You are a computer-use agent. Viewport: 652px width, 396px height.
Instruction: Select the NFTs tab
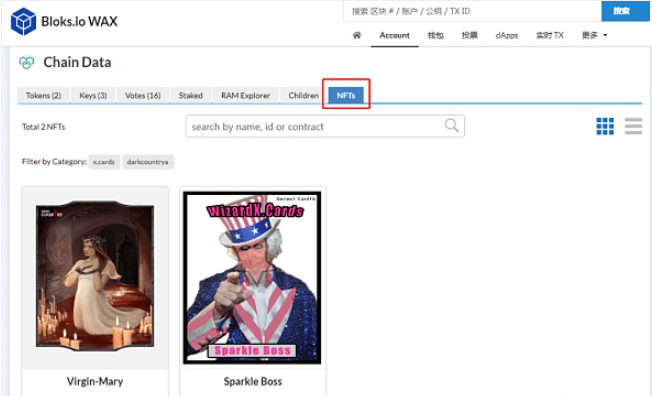pyautogui.click(x=346, y=95)
